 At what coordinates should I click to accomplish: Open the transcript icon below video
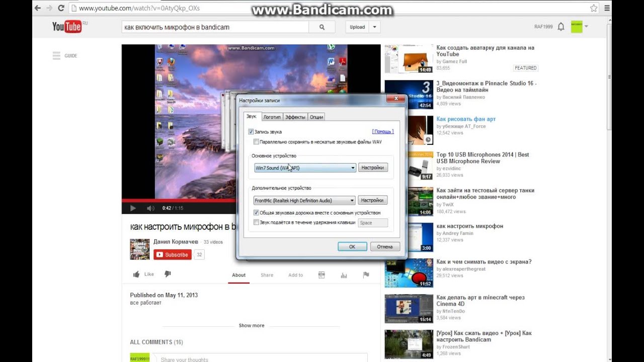(321, 275)
